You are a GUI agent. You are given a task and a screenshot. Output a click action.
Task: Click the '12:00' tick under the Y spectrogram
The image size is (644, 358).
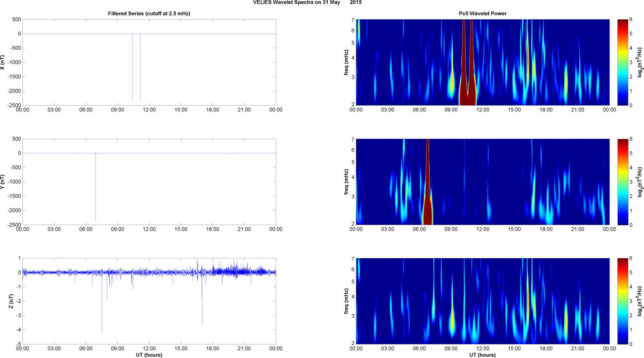483,229
